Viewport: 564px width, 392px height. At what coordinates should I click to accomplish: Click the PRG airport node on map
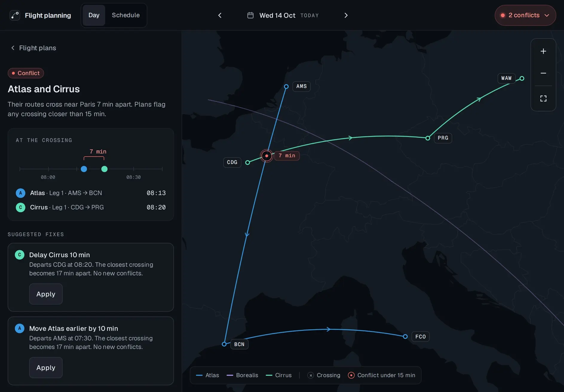pos(428,138)
